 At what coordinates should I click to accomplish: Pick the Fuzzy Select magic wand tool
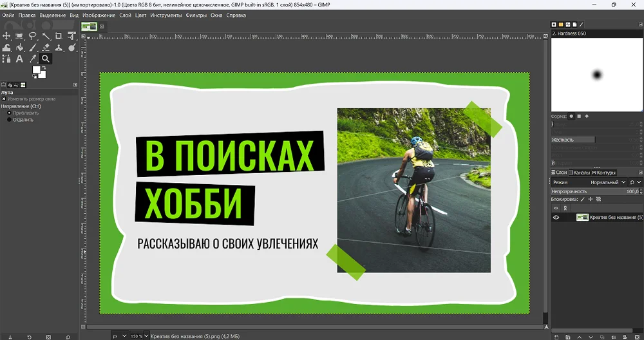tap(46, 36)
